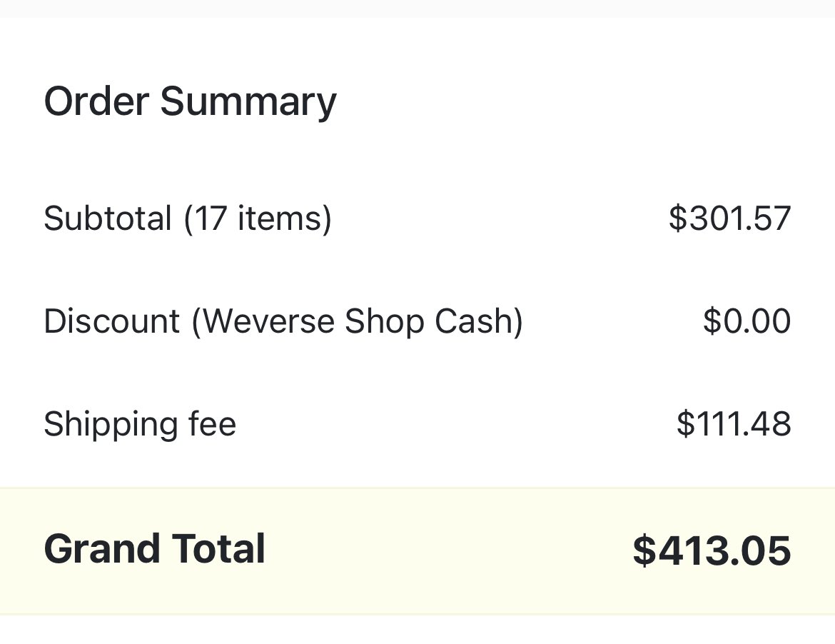Click the word Shipping
Viewport: 835px width, 644px height.
(110, 425)
